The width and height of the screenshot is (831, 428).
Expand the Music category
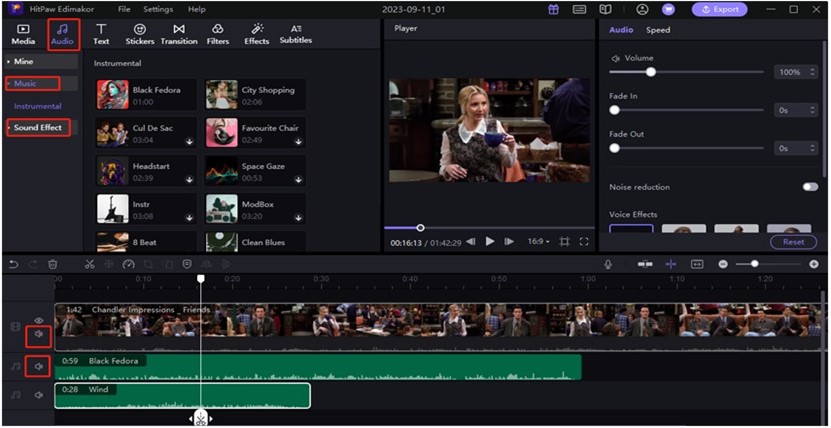tap(41, 84)
